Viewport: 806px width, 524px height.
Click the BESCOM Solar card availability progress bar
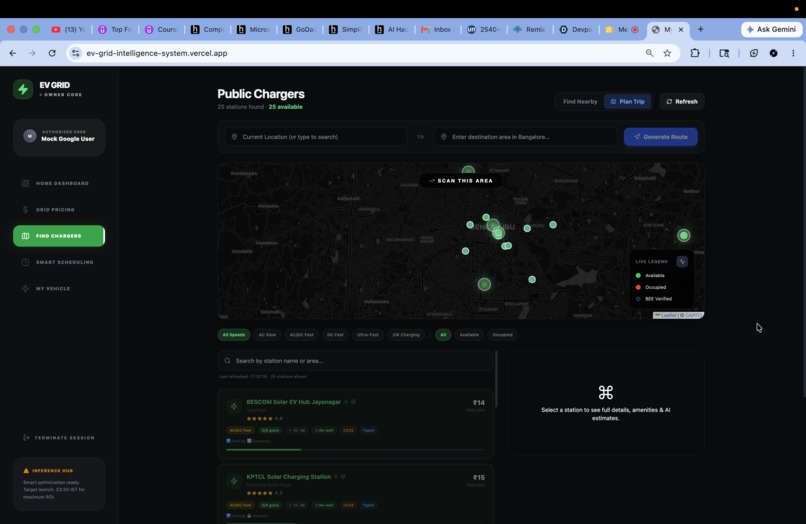355,449
